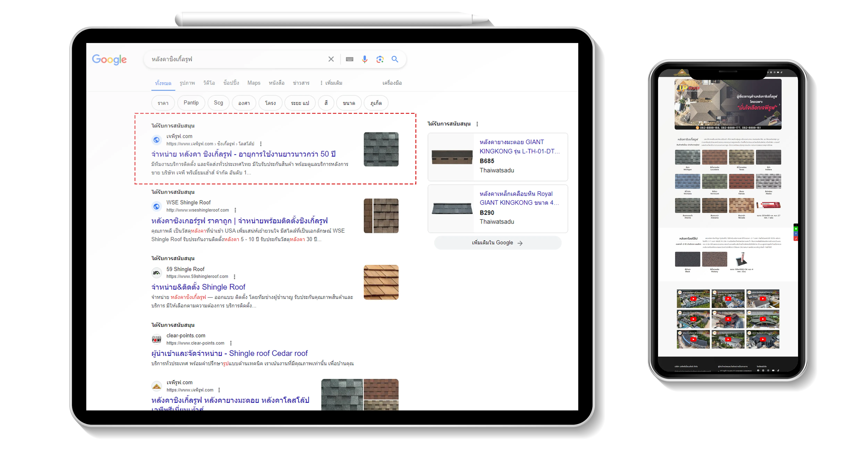The height and width of the screenshot is (455, 868).
Task: Select the ขนาด filter chip
Action: click(x=349, y=103)
